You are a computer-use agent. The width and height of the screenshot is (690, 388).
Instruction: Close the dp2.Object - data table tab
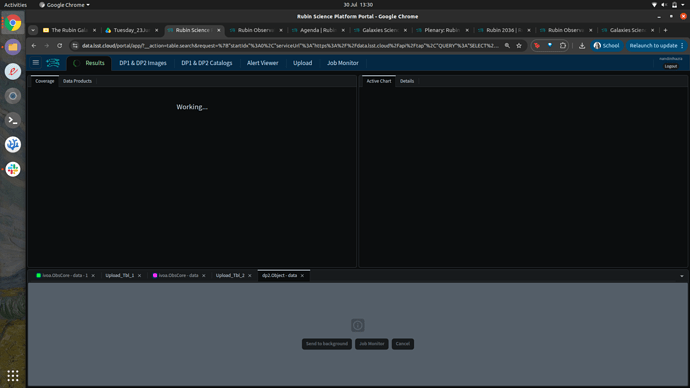tap(302, 276)
